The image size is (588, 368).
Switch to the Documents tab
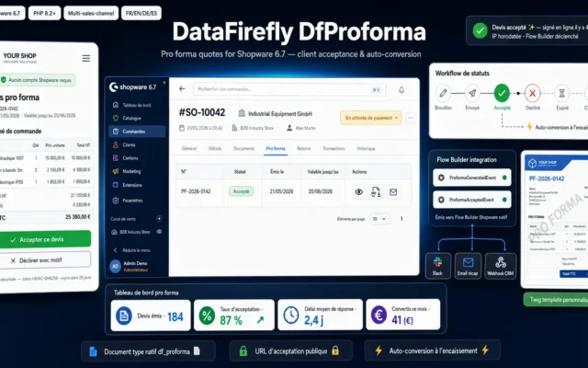click(x=243, y=149)
